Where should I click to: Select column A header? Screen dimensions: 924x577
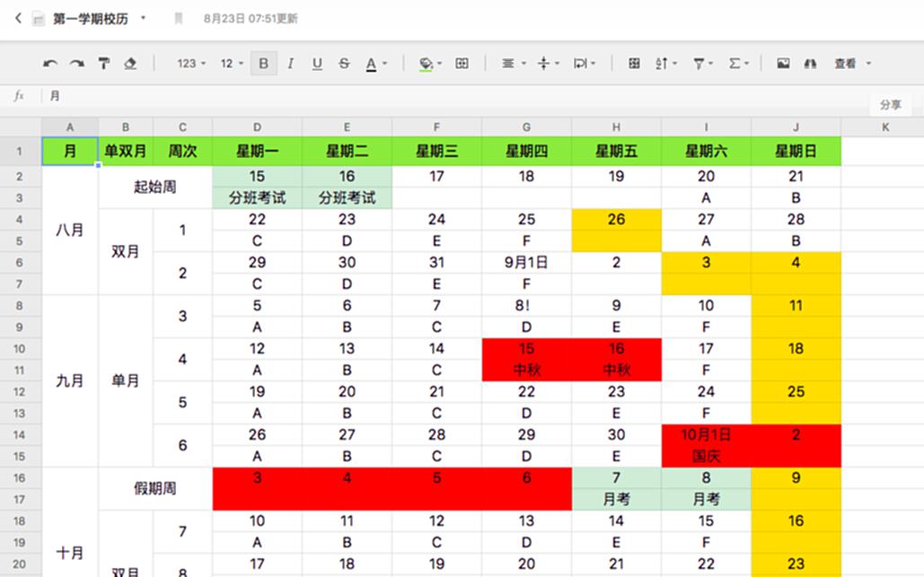69,127
